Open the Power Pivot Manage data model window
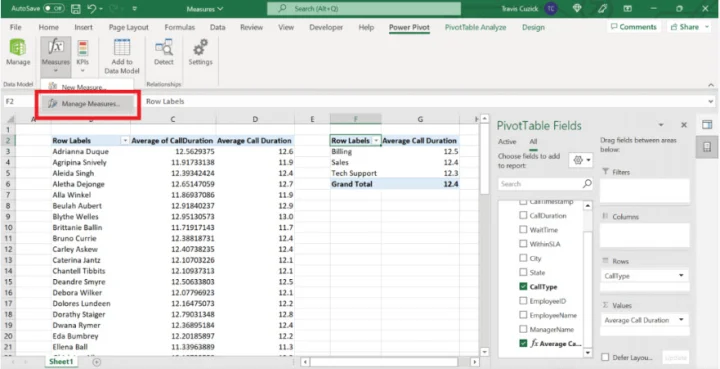 18,53
